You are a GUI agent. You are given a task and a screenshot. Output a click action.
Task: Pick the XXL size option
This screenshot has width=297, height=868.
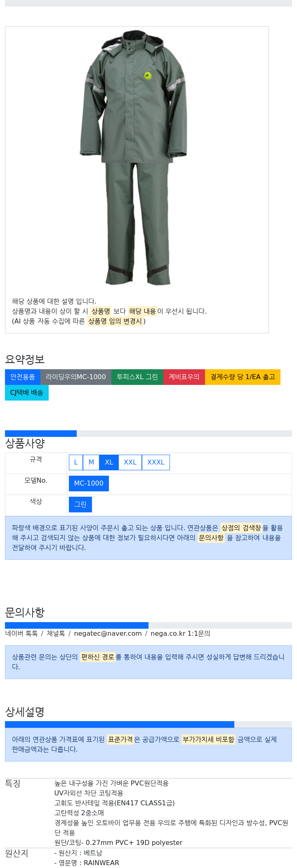[x=130, y=462]
